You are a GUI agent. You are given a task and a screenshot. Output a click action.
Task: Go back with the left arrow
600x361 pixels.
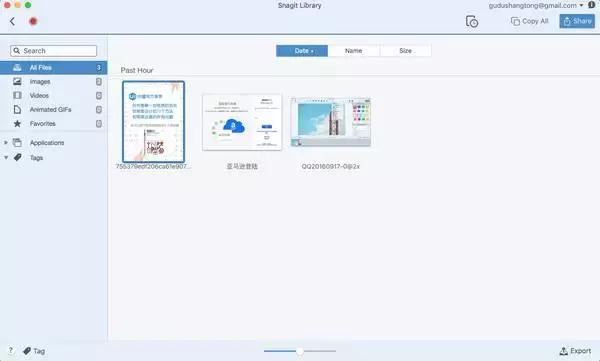12,21
